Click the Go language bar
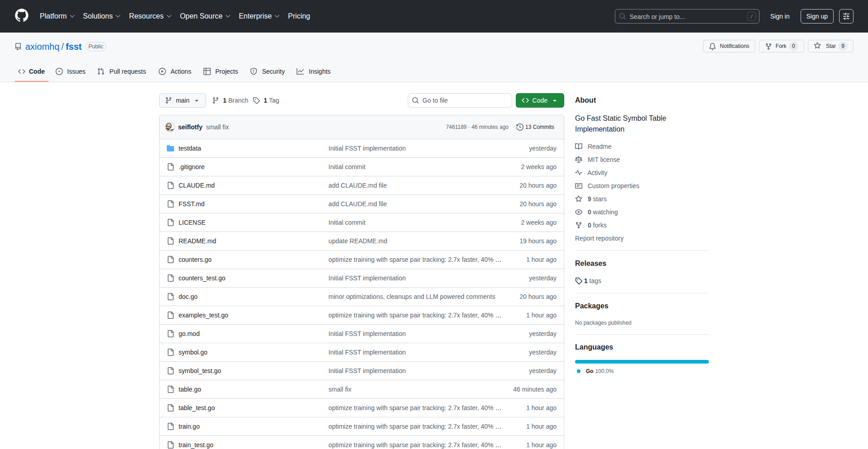 click(x=642, y=362)
